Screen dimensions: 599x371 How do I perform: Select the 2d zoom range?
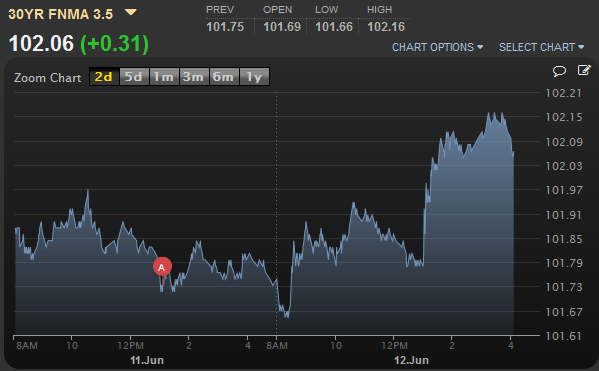tap(104, 77)
